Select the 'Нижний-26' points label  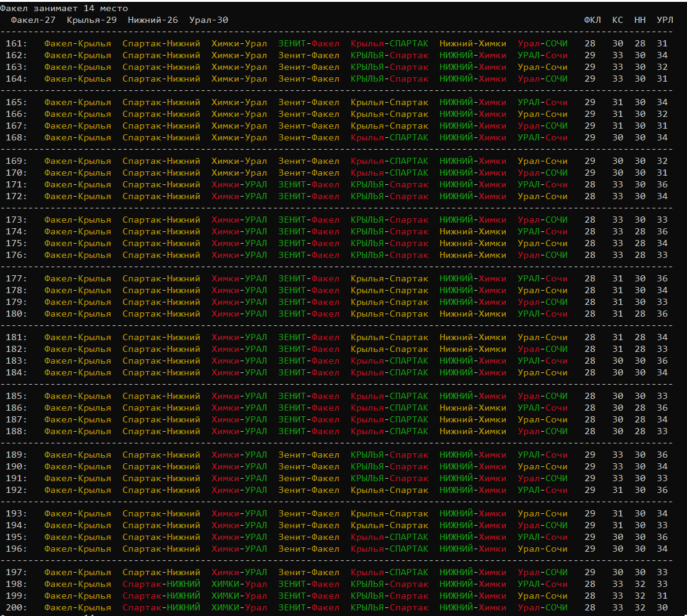point(153,20)
